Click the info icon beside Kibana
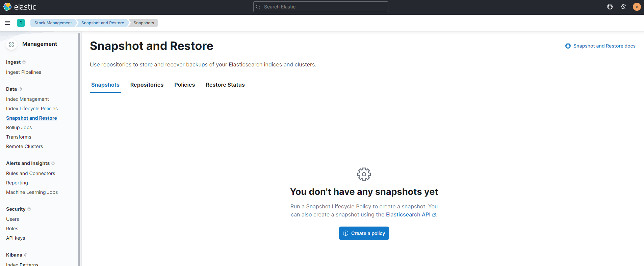 tap(26, 255)
